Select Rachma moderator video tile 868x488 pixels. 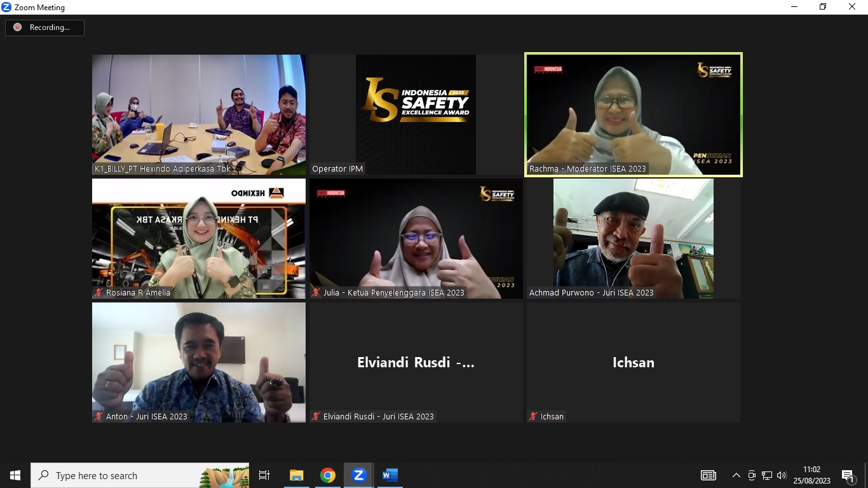click(x=633, y=114)
